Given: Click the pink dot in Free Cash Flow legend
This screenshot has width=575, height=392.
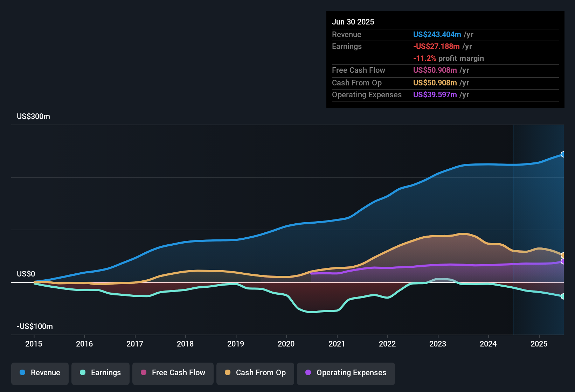Looking at the screenshot, I should point(144,372).
